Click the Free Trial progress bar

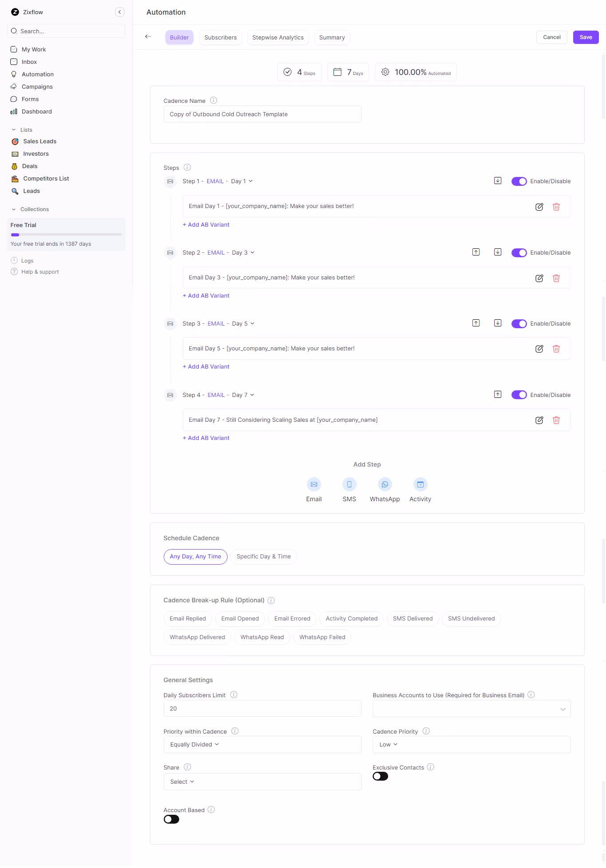click(x=66, y=235)
